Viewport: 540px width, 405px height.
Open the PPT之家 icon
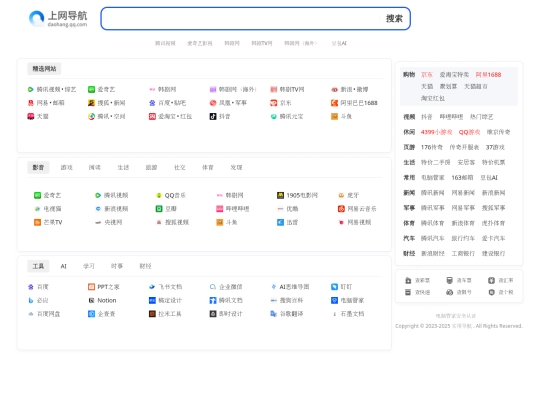coord(91,287)
